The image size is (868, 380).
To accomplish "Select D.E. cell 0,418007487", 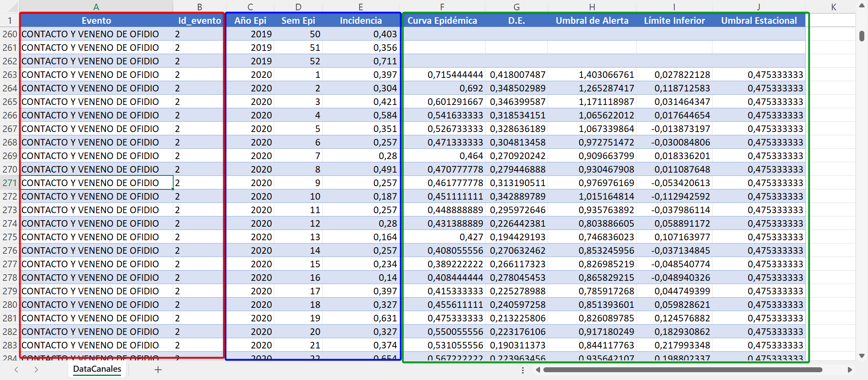I will pyautogui.click(x=516, y=75).
